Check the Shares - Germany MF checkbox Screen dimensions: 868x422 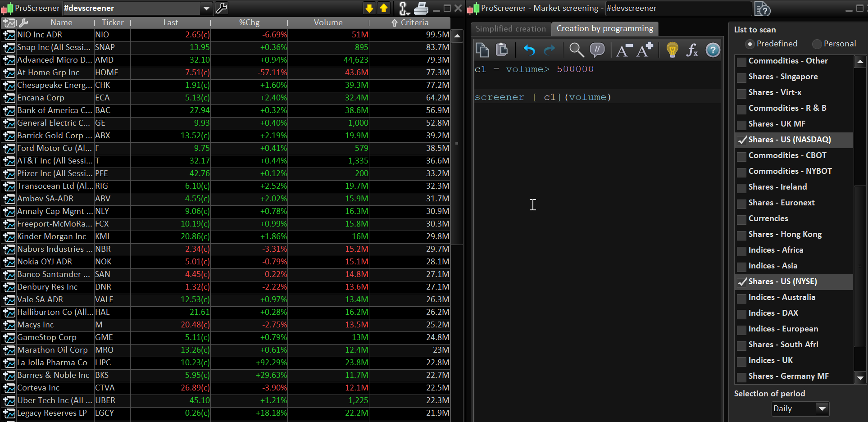[x=741, y=377]
